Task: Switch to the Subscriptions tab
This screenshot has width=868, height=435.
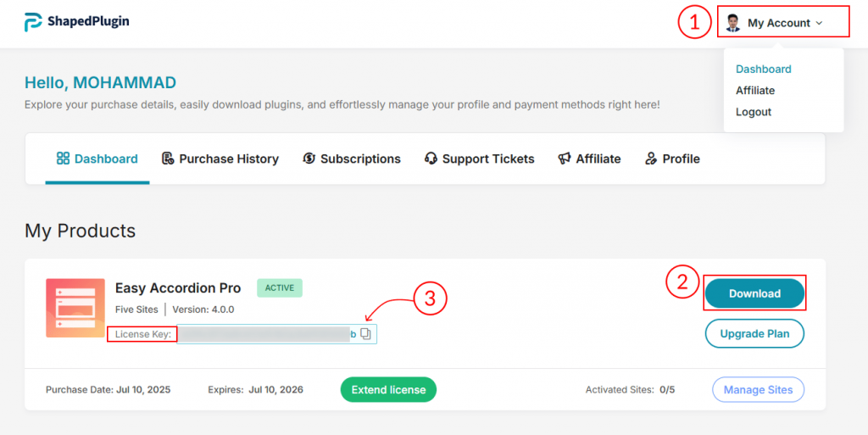Action: [x=360, y=159]
